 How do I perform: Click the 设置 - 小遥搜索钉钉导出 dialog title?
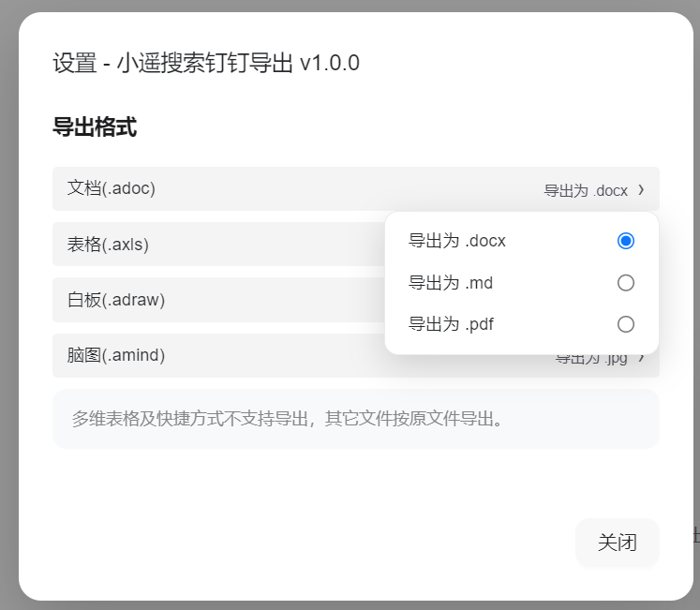(206, 64)
